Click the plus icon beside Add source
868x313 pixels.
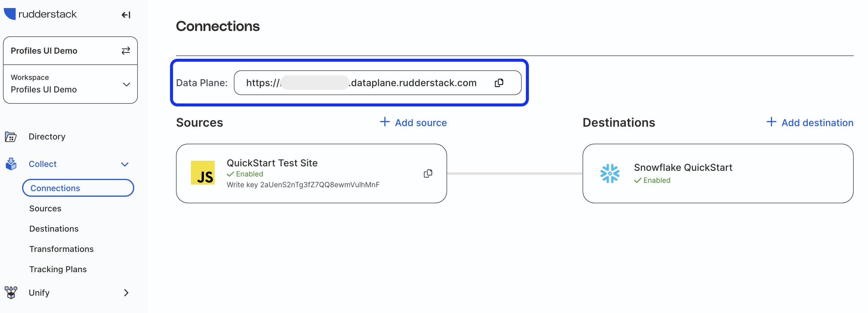coord(385,122)
